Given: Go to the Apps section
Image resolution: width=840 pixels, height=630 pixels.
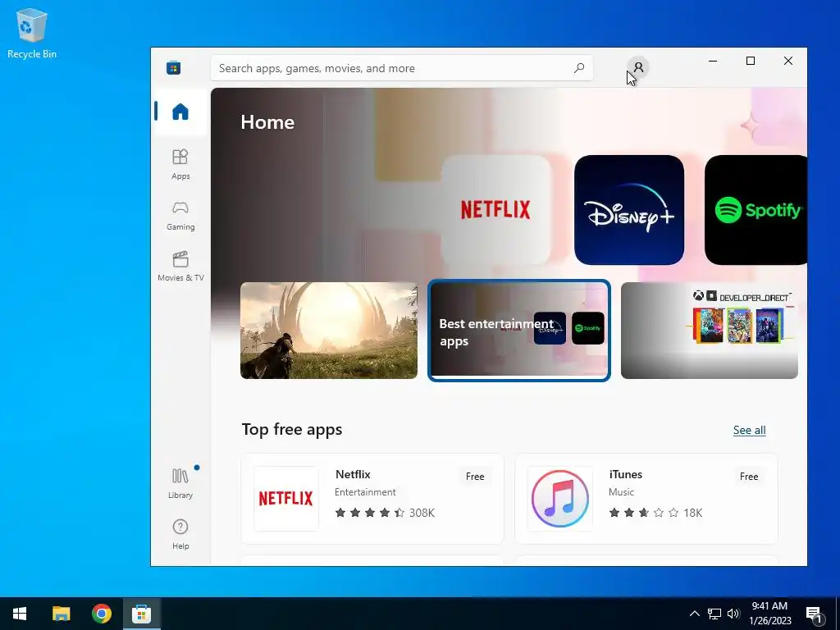Looking at the screenshot, I should point(180,164).
